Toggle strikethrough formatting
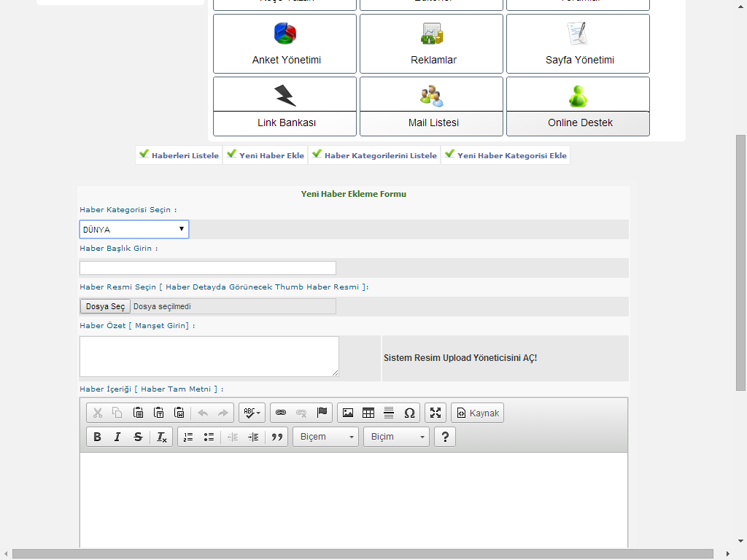 [138, 437]
